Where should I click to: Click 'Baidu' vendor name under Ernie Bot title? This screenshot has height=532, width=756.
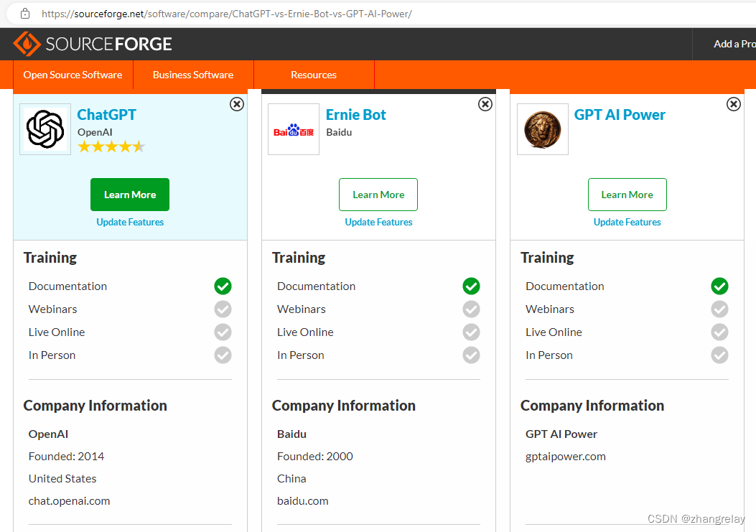click(339, 132)
